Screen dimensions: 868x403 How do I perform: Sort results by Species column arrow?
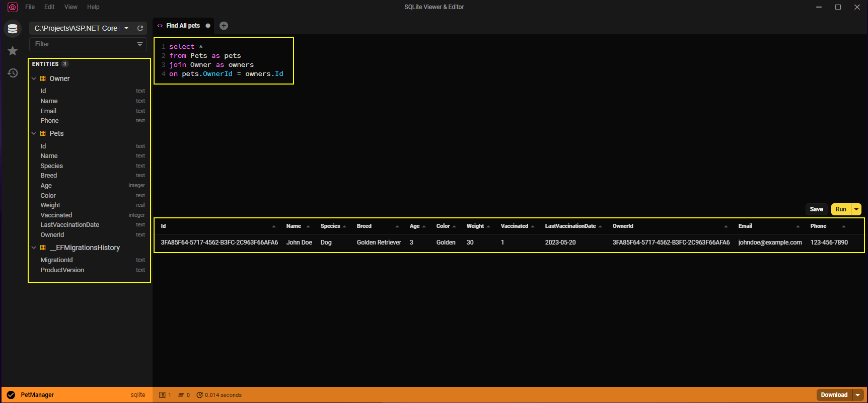coord(344,226)
